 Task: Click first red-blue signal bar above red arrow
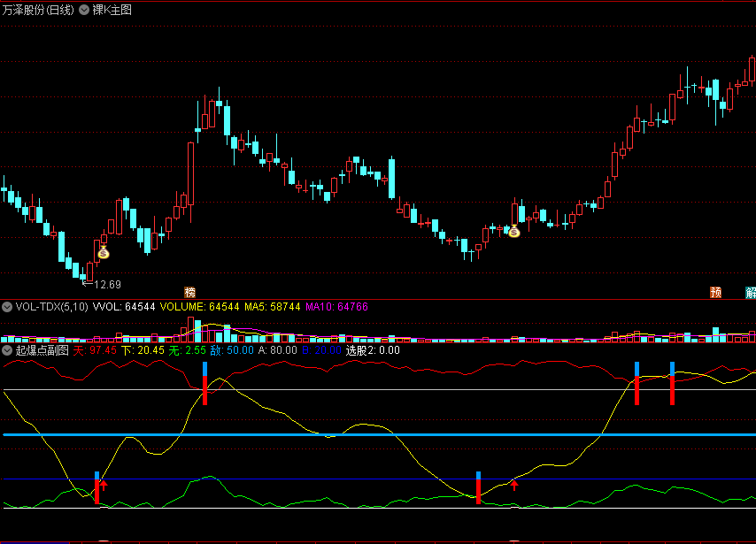pos(96,487)
